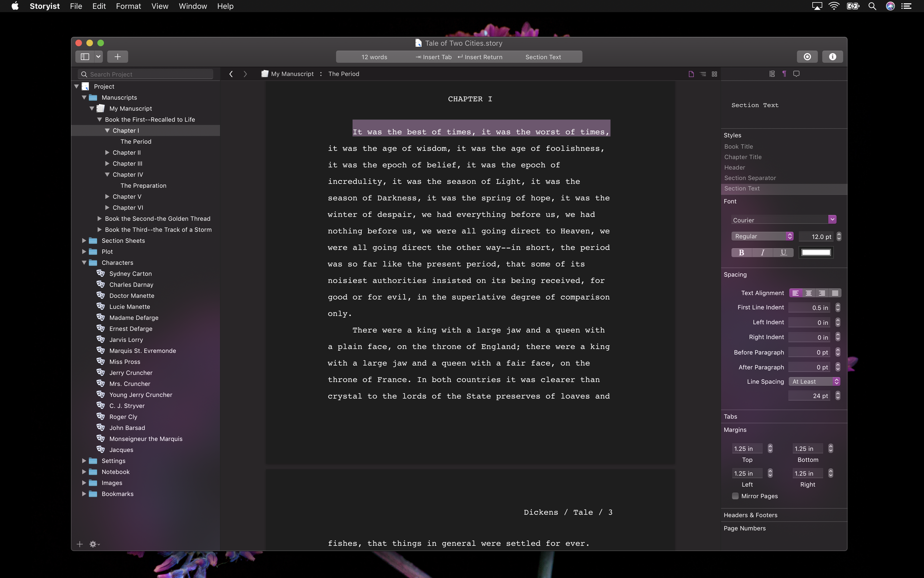The height and width of the screenshot is (578, 924).
Task: Open the View menu
Action: pos(159,6)
